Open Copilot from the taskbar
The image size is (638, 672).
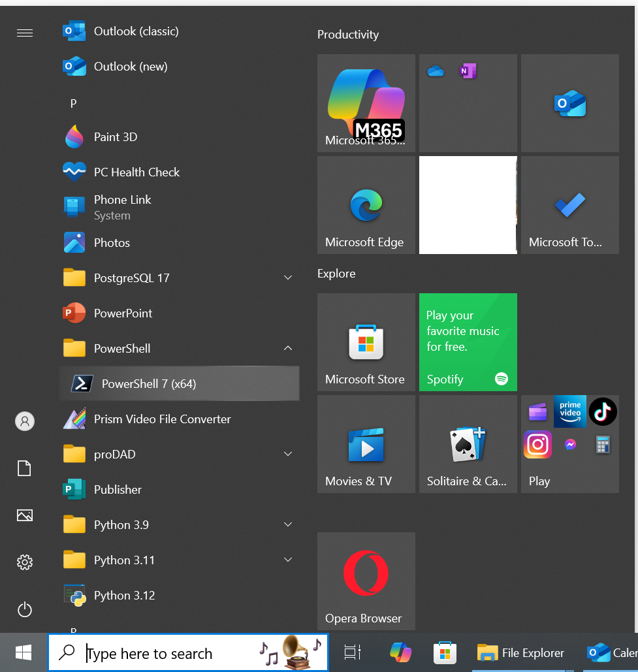[x=400, y=652]
